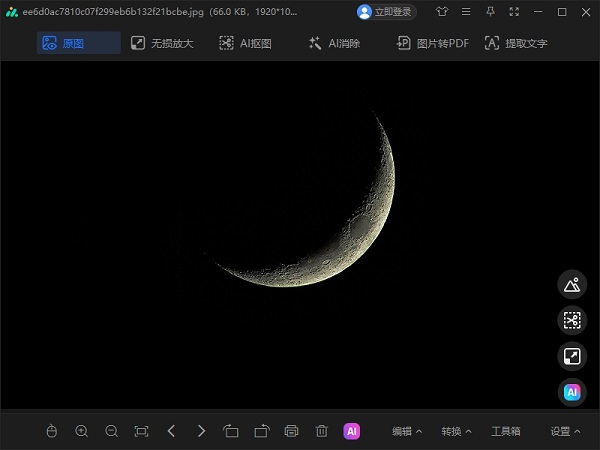Click the floating image enhance mountain icon
This screenshot has height=450, width=600.
coord(572,285)
